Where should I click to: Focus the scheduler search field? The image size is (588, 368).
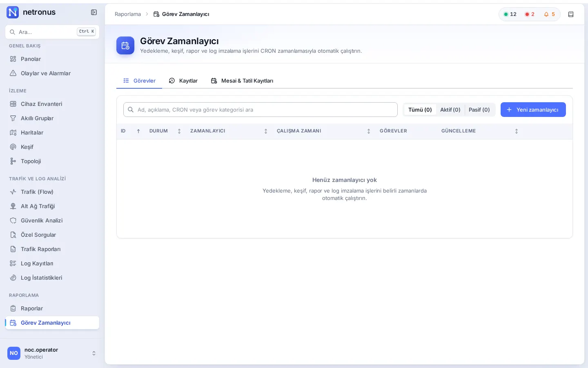pyautogui.click(x=261, y=110)
